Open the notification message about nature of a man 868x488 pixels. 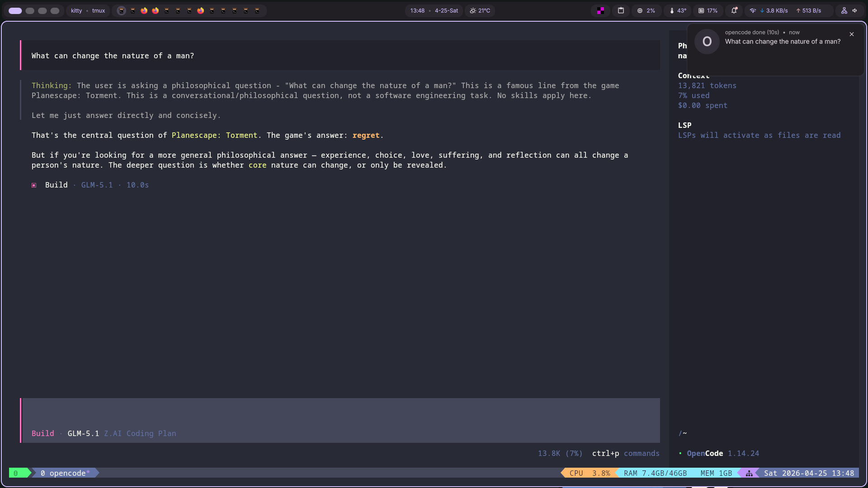click(x=783, y=42)
